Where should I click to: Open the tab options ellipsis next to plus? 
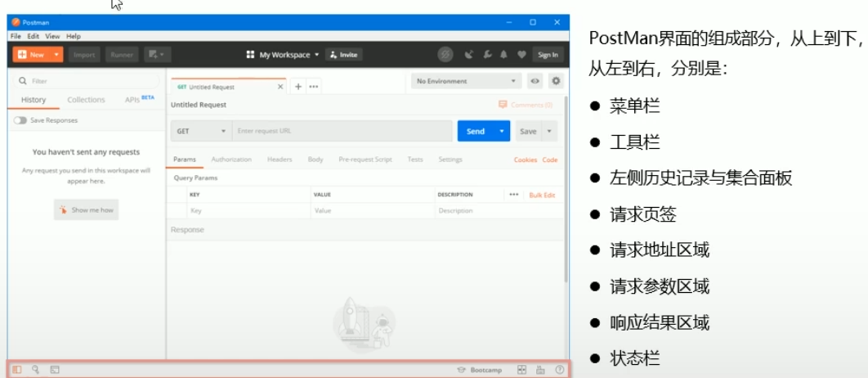click(x=313, y=87)
